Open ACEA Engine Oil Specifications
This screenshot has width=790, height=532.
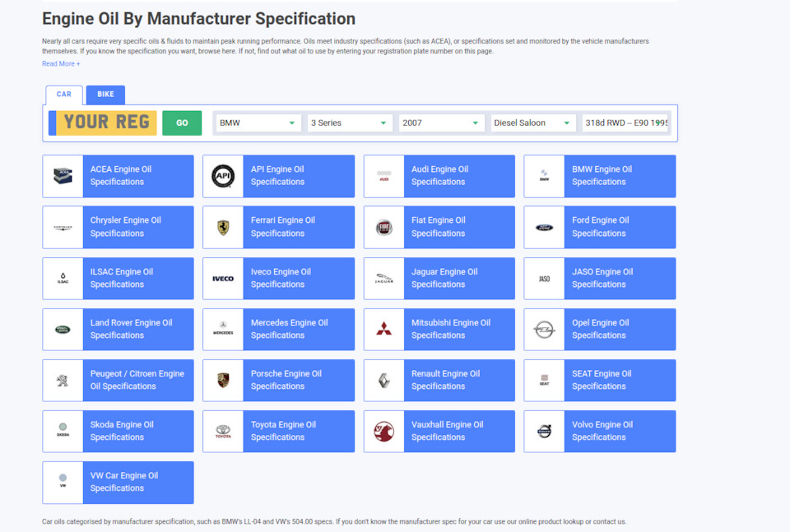(x=118, y=176)
